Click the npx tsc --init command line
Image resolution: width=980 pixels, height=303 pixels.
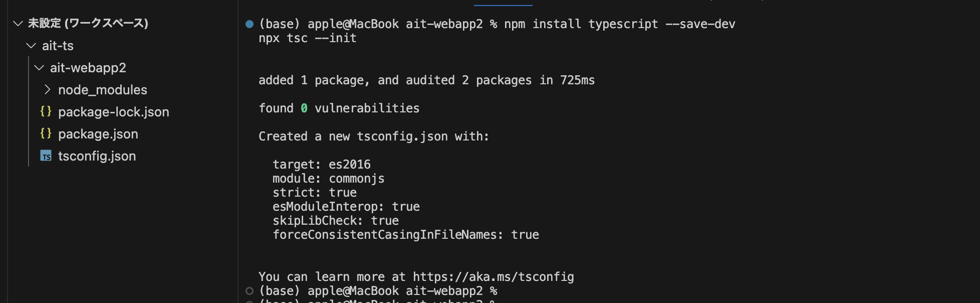tap(307, 38)
